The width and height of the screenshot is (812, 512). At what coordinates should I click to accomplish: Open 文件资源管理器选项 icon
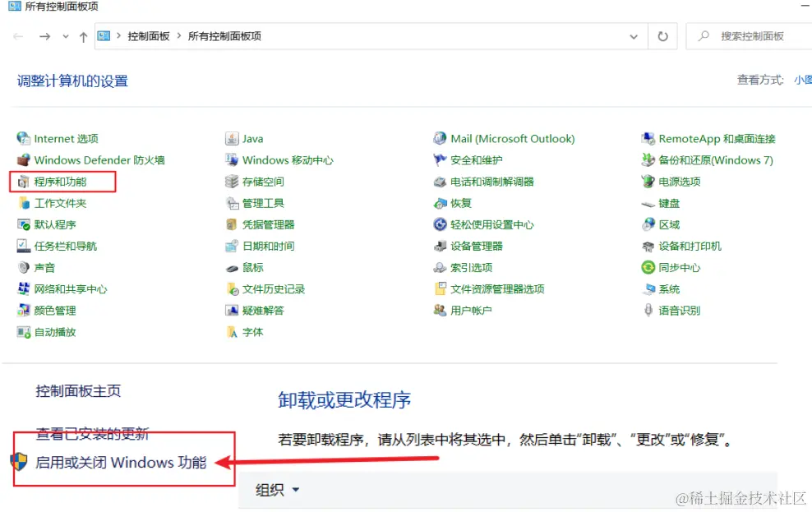440,289
